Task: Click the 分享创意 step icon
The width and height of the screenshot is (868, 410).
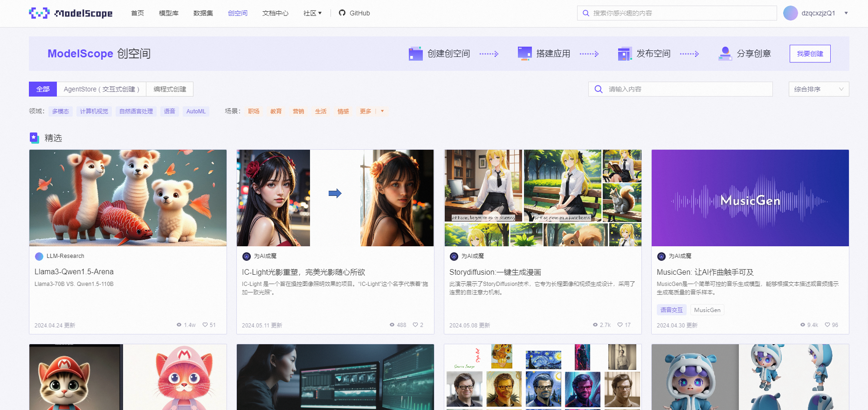Action: [725, 54]
